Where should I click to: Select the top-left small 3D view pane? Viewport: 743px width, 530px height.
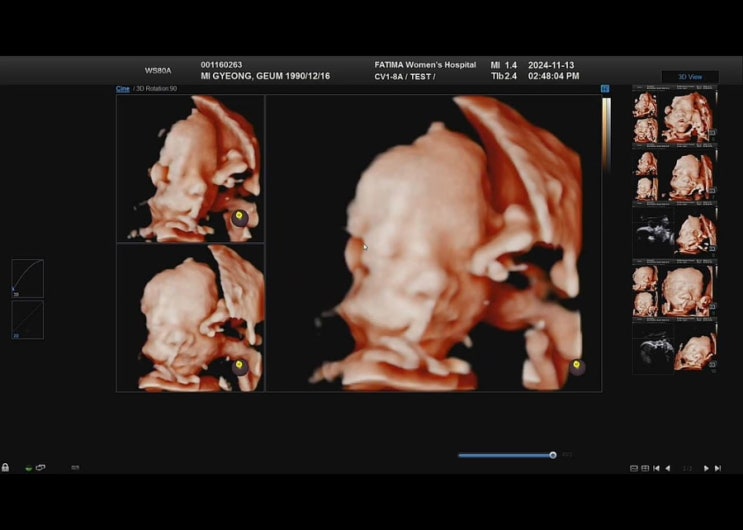[190, 168]
